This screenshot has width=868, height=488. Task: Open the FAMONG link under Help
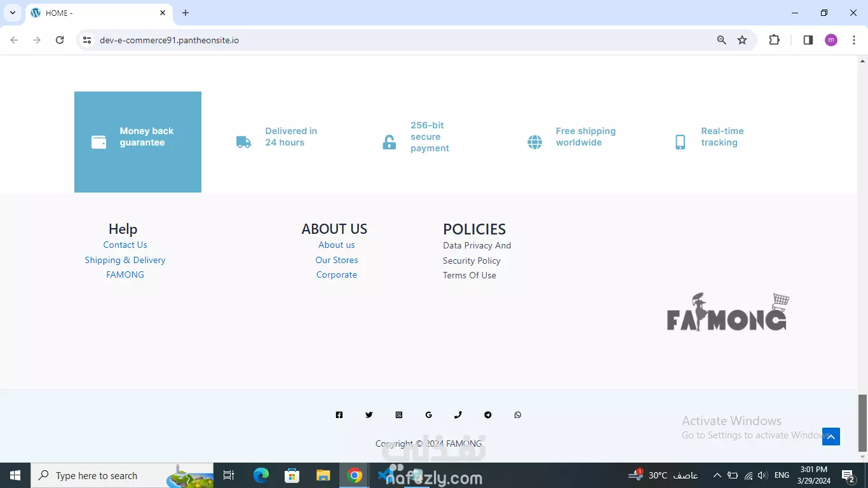(x=125, y=274)
